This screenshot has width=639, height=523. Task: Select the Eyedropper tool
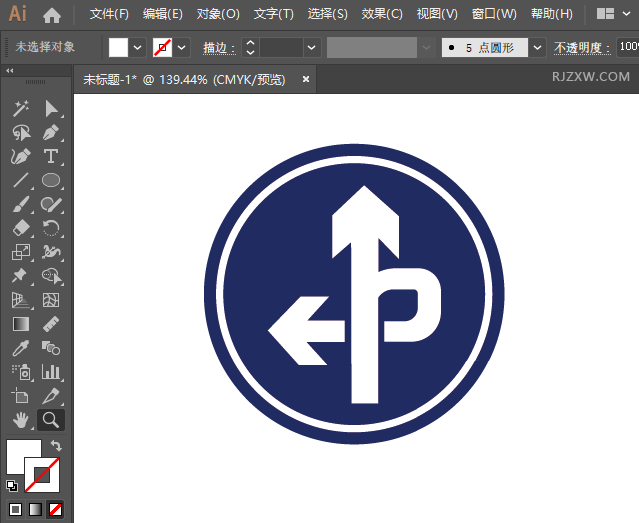coord(20,348)
